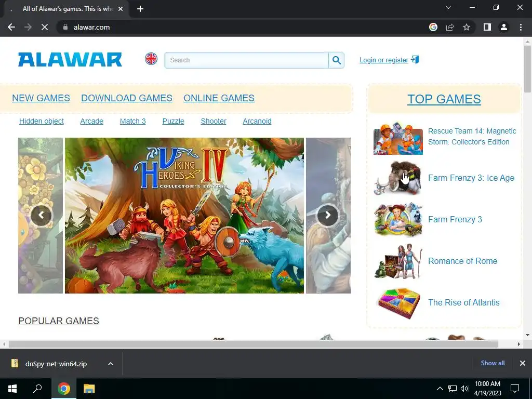The width and height of the screenshot is (532, 399).
Task: Click Rise of Atlantis thumbnail
Action: pyautogui.click(x=398, y=303)
